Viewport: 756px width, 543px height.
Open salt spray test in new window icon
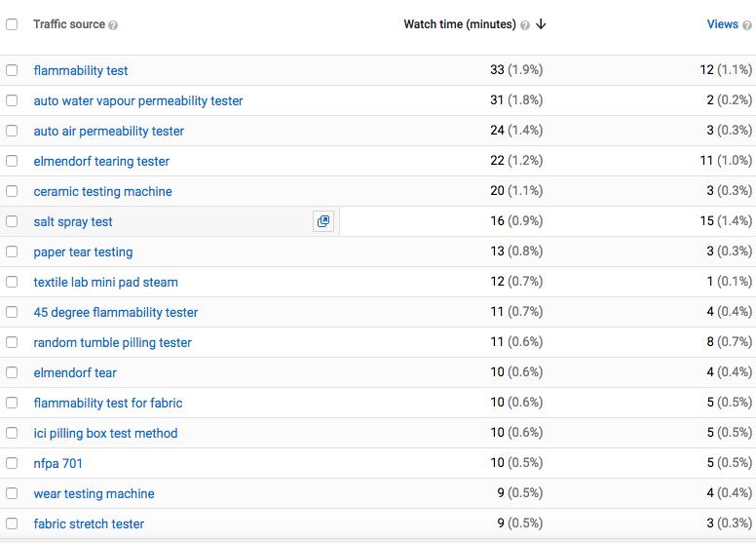tap(323, 221)
